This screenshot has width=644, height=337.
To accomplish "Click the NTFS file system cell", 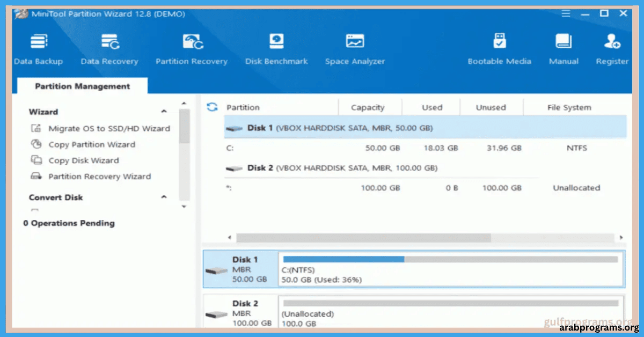I will point(576,148).
